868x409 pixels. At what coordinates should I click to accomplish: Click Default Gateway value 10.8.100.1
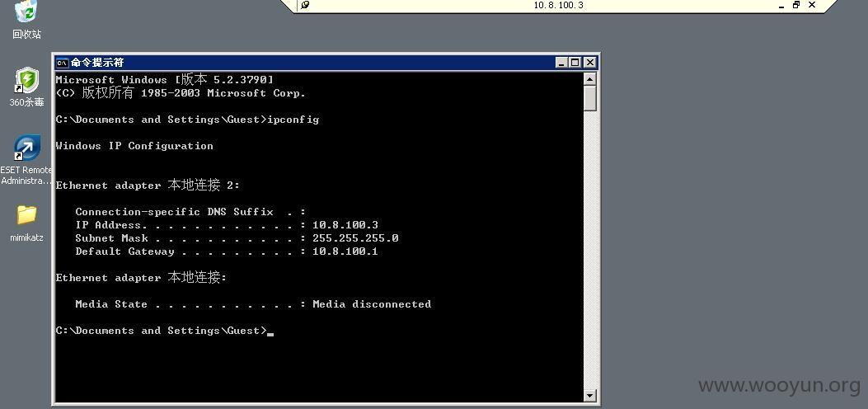click(345, 252)
